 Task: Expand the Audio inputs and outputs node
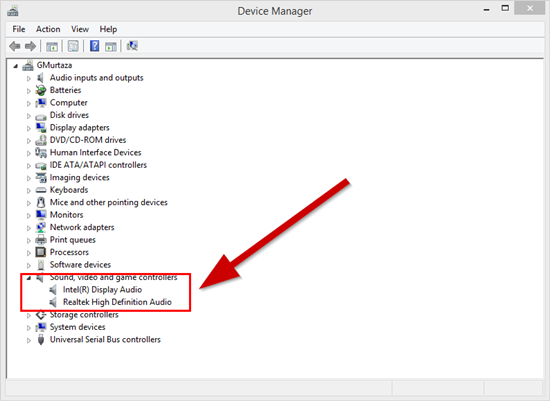[29, 79]
